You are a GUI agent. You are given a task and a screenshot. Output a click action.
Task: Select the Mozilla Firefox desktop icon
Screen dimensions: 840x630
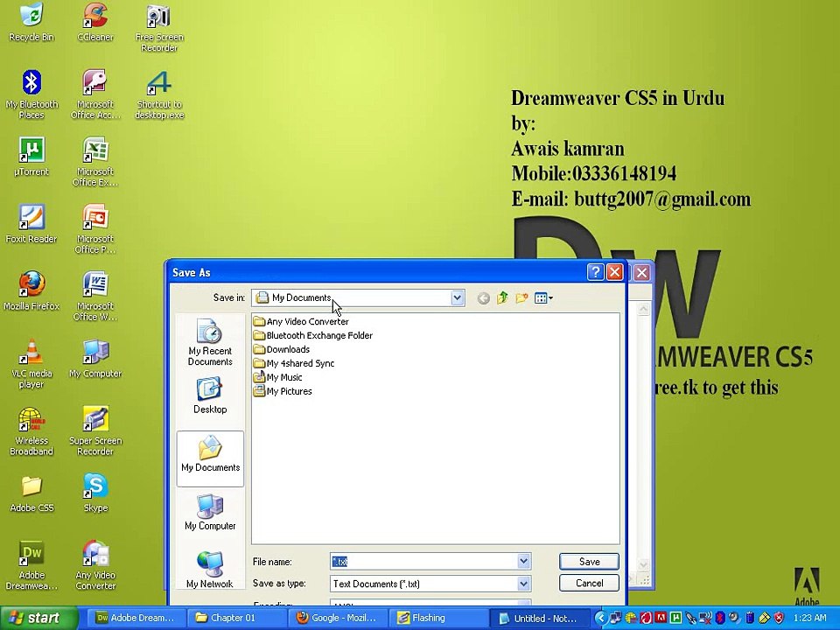31,291
